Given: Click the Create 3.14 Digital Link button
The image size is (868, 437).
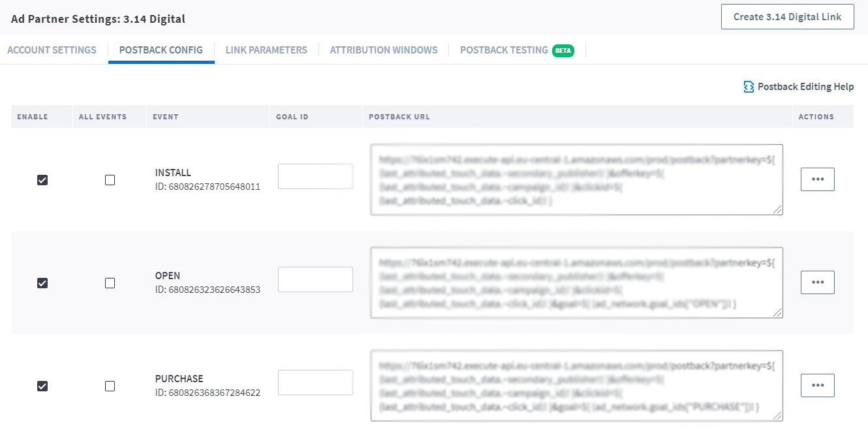Looking at the screenshot, I should pyautogui.click(x=787, y=17).
